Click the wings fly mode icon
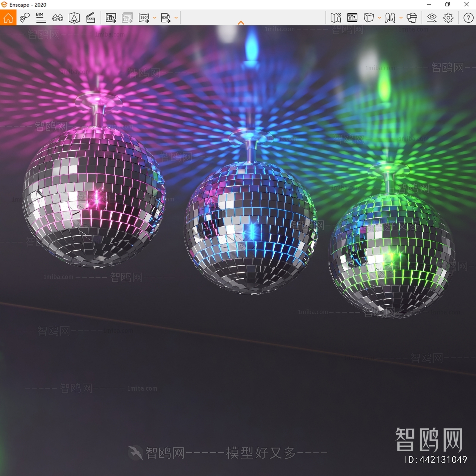Screen dimensions: 476x476 click(x=390, y=18)
